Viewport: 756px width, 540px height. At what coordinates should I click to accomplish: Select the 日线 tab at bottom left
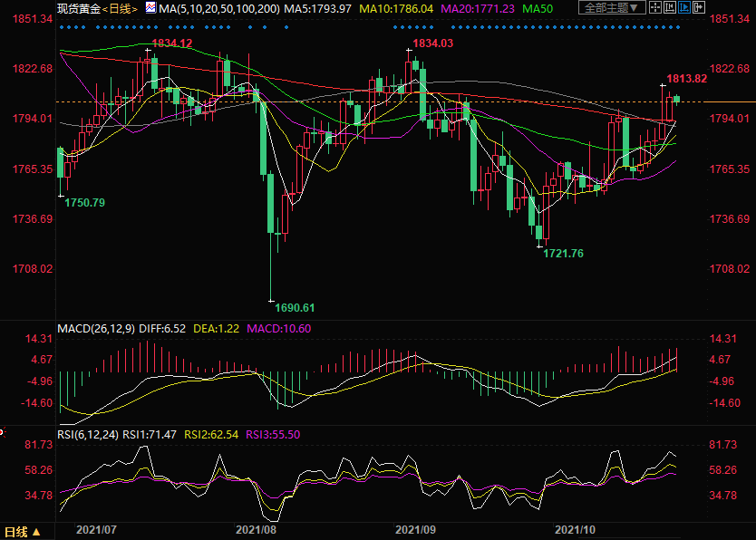pos(16,531)
